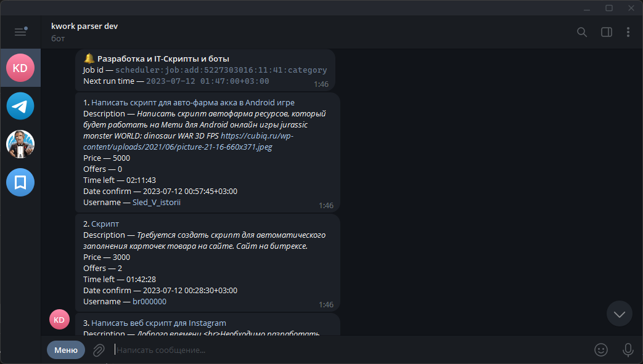
Task: Copy the scheduler job id code
Action: pos(221,70)
